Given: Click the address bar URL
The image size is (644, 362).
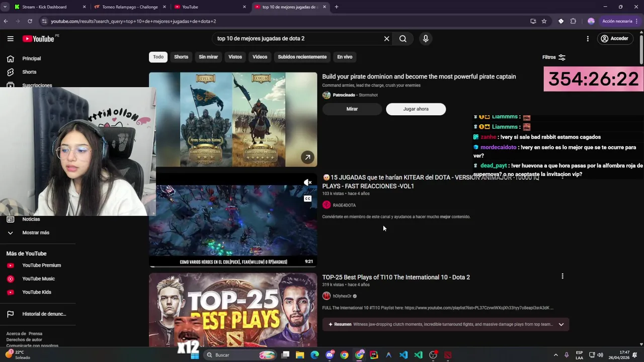Looking at the screenshot, I should click(x=133, y=21).
